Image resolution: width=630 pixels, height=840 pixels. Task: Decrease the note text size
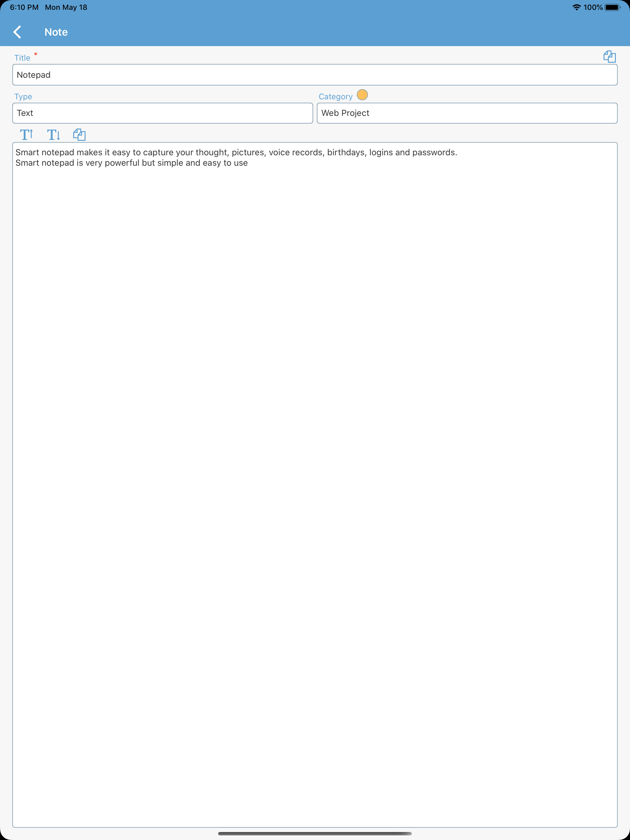[53, 134]
